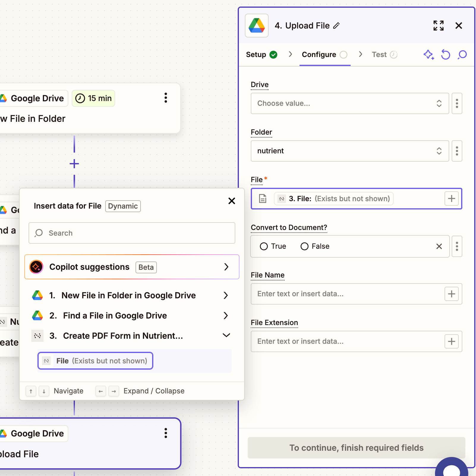Viewport: 476px width, 476px height.
Task: Select the True radio option
Action: tap(264, 246)
